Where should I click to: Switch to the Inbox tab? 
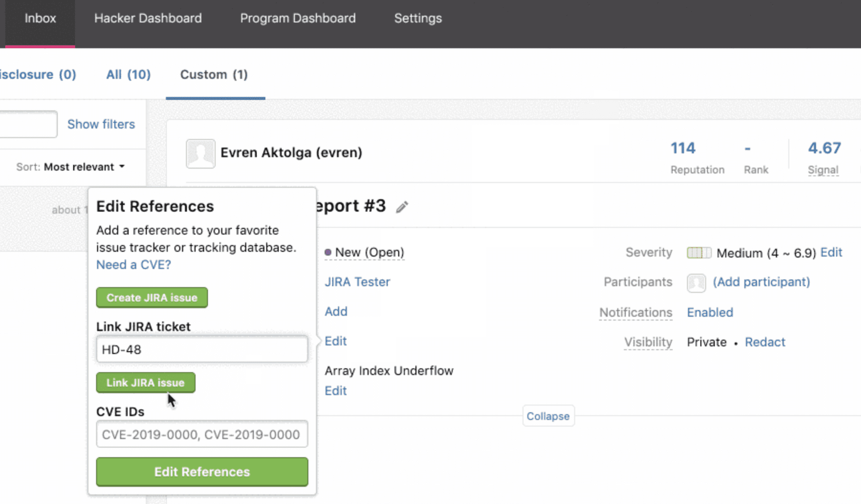[40, 18]
